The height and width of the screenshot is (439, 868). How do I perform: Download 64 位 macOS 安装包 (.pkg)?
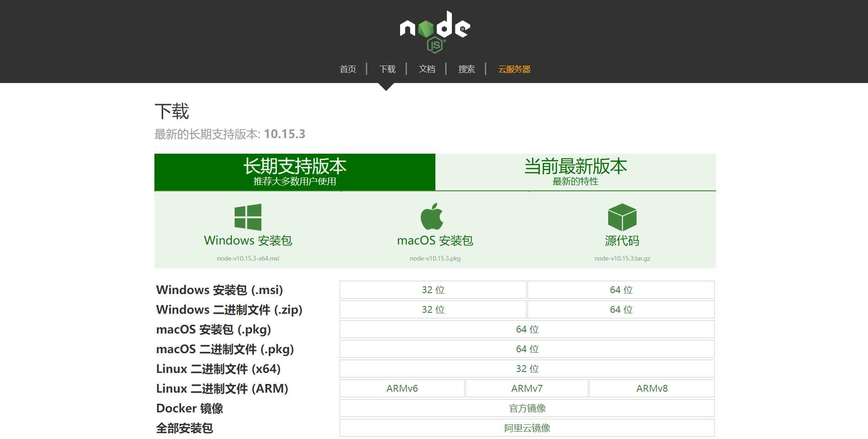(527, 329)
